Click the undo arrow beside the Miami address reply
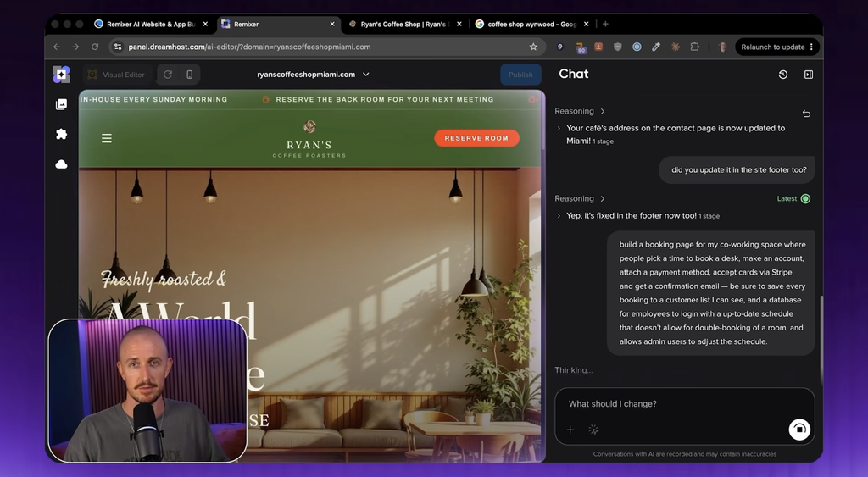The image size is (868, 477). point(806,114)
